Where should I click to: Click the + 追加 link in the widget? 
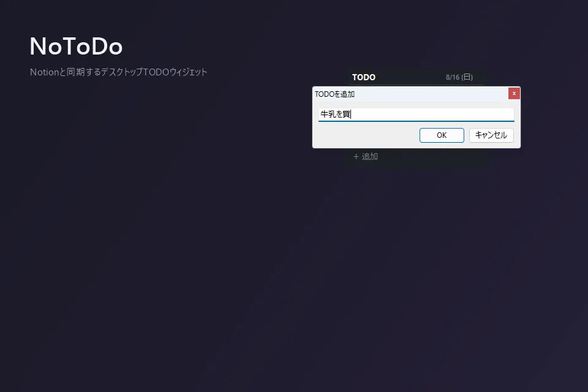pos(365,156)
